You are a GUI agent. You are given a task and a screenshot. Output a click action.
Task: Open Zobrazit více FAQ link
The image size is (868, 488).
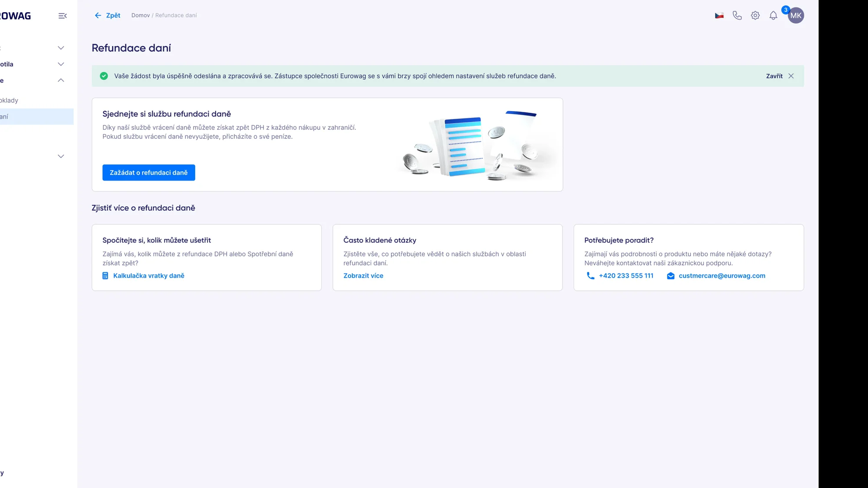coord(363,276)
